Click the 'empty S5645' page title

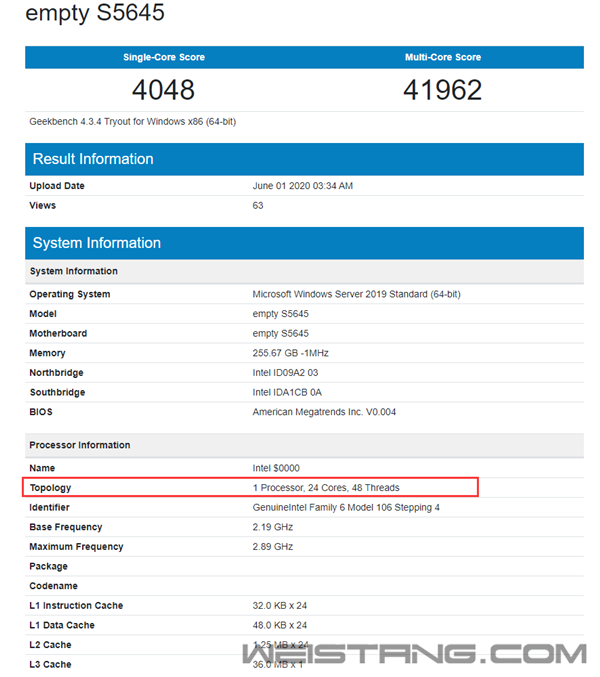[x=95, y=13]
